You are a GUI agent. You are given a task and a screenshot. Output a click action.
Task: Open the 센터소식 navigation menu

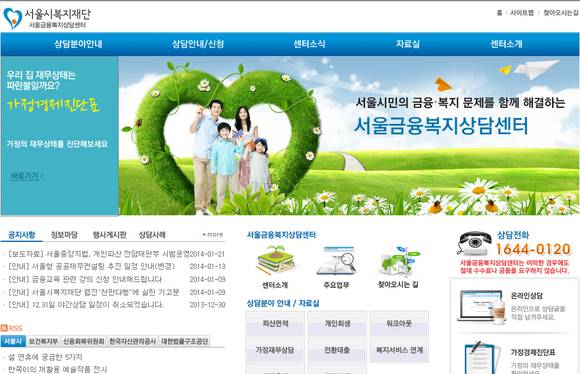[309, 44]
